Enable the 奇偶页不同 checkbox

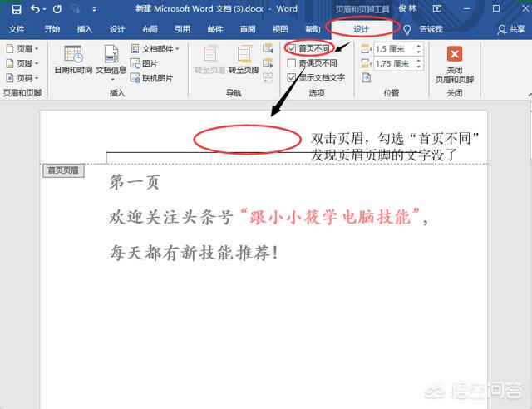click(292, 63)
